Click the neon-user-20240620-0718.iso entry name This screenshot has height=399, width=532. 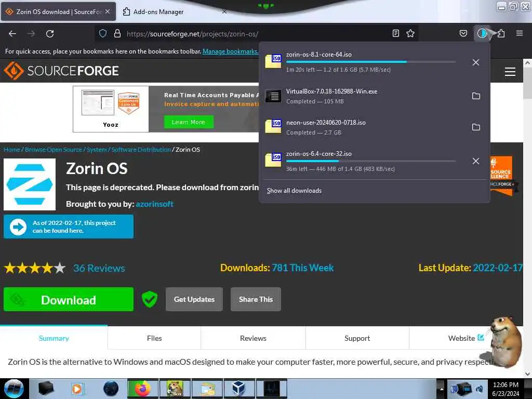(326, 123)
